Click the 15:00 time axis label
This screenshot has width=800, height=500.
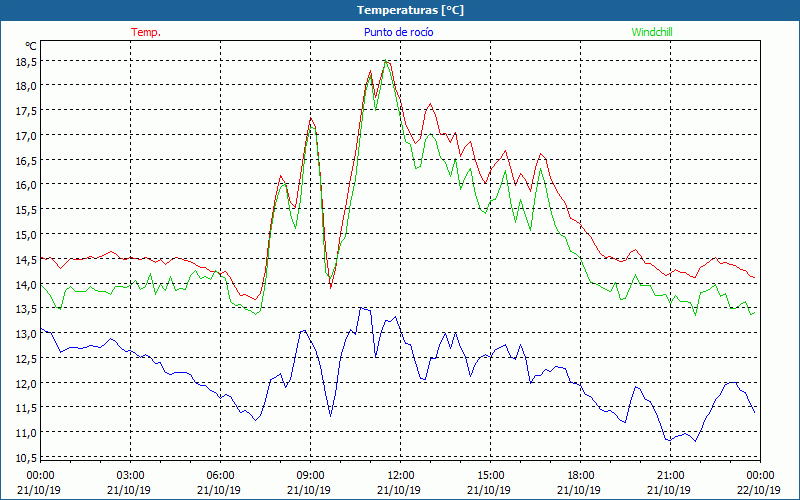[490, 476]
